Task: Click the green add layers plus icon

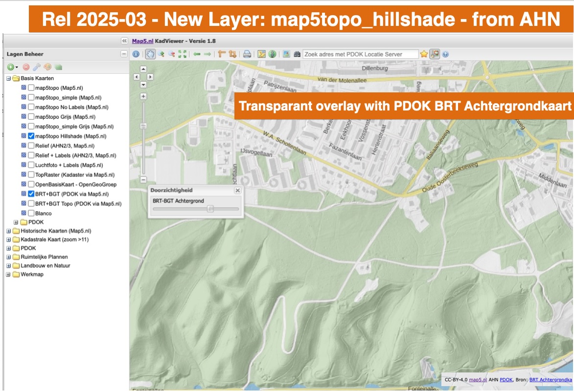Action: pos(11,67)
